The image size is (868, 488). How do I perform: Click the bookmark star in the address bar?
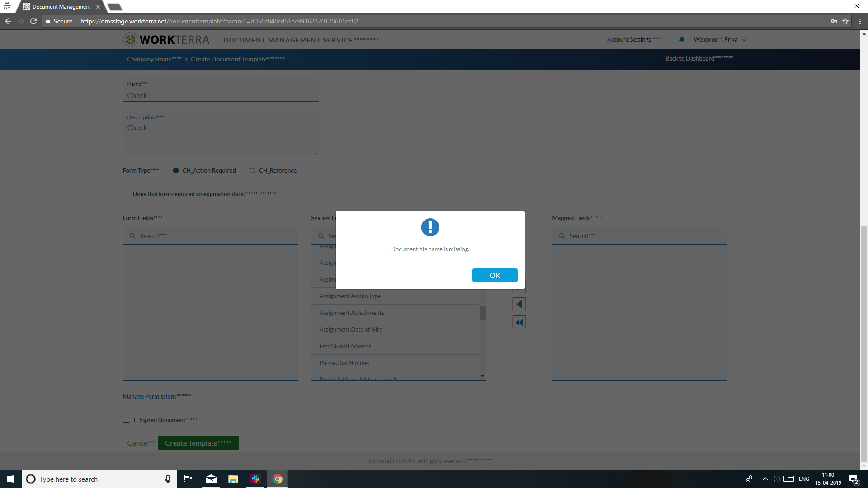point(845,21)
